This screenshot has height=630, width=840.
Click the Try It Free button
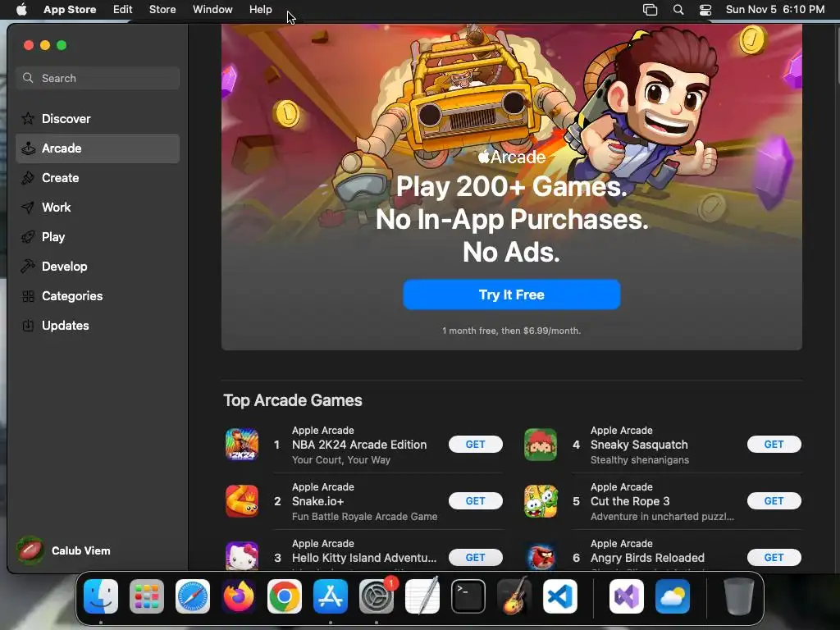coord(512,294)
